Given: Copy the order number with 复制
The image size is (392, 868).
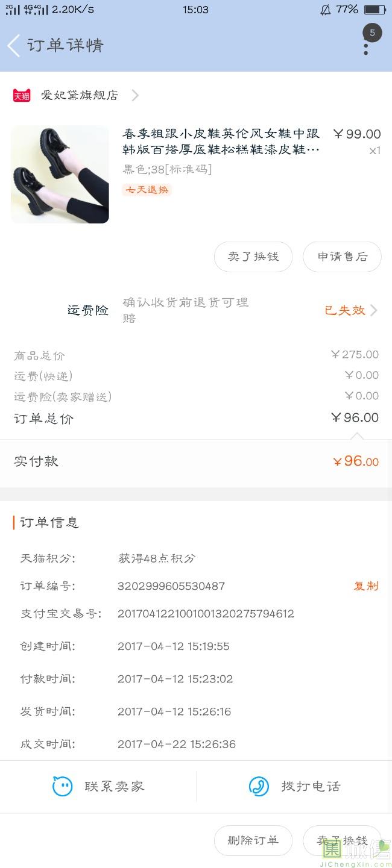Looking at the screenshot, I should tap(366, 586).
